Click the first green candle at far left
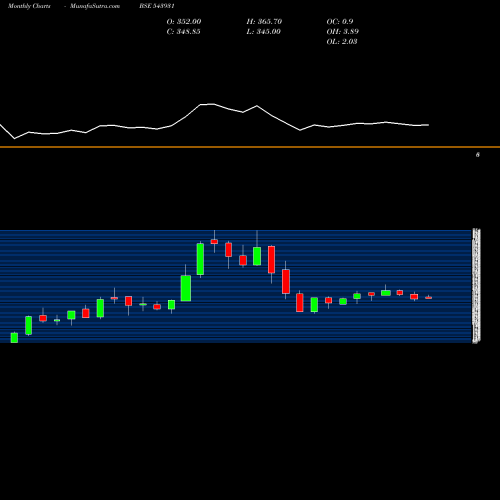 click(14, 337)
